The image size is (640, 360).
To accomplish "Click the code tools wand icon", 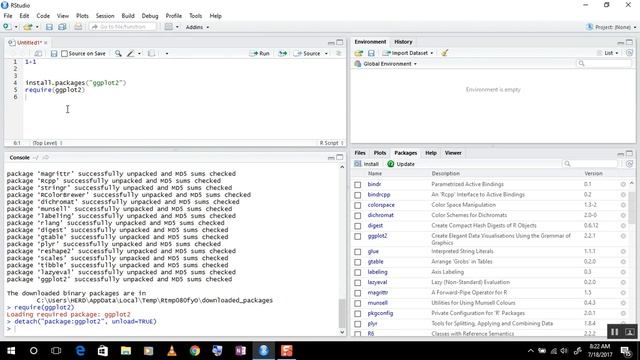I will tap(131, 53).
